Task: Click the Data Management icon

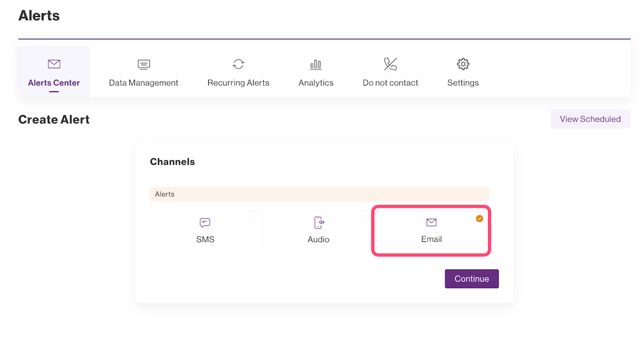Action: pos(144,64)
